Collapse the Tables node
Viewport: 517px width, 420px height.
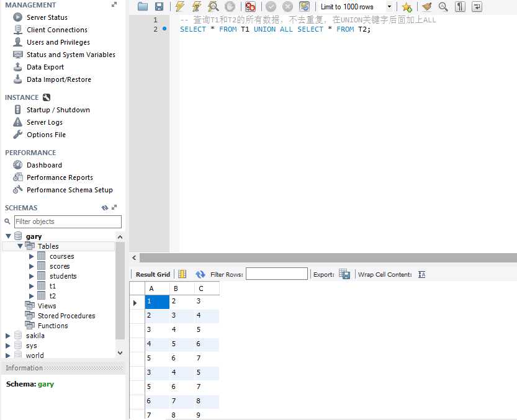(x=20, y=246)
